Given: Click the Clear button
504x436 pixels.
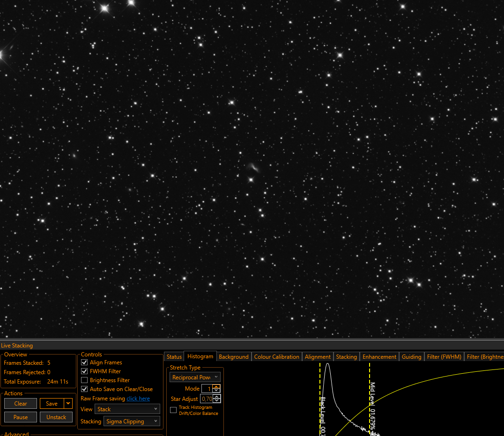Looking at the screenshot, I should click(x=21, y=404).
